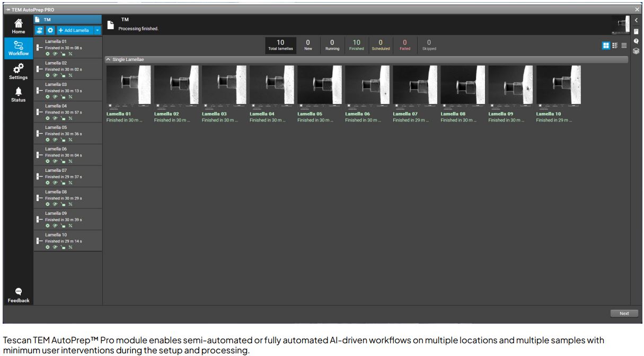Open the Lamella 07 thumbnail image
The image size is (644, 356).
[x=415, y=85]
